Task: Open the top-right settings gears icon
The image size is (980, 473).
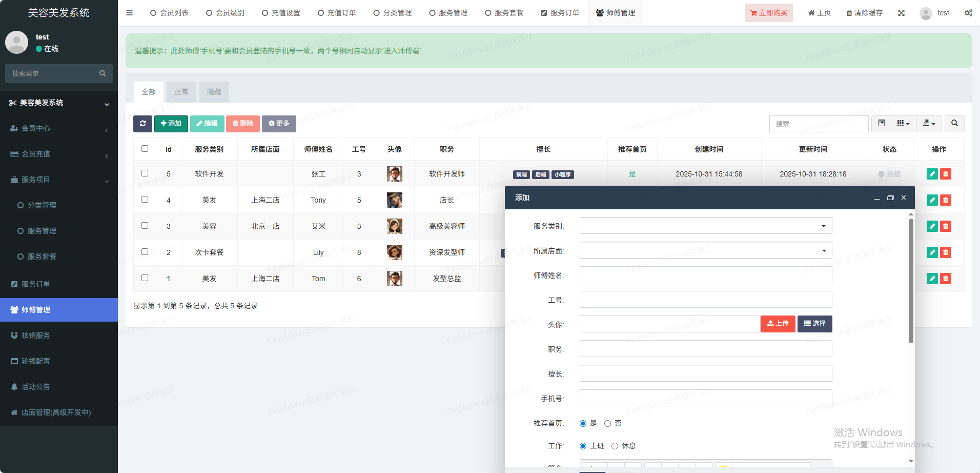Action: coord(968,13)
